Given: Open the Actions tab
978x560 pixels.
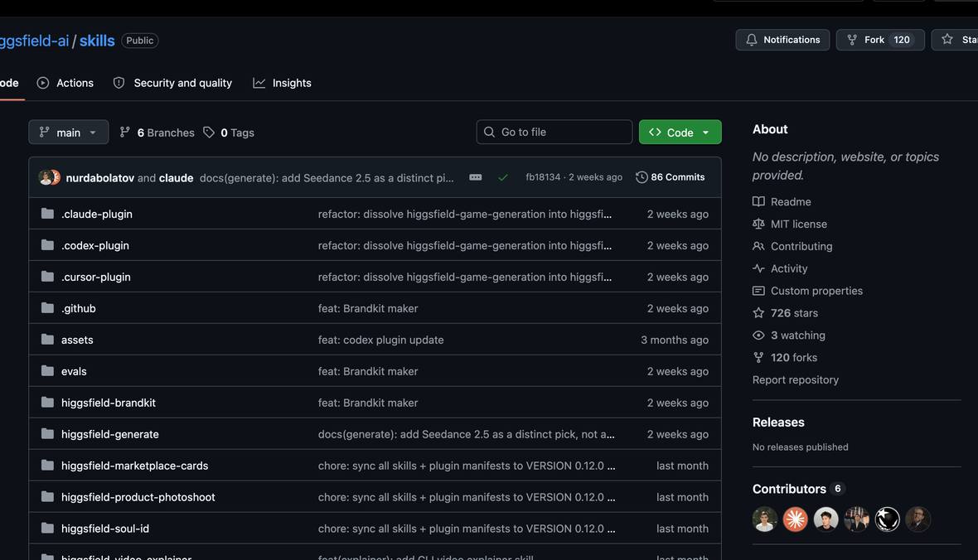Looking at the screenshot, I should [x=65, y=83].
